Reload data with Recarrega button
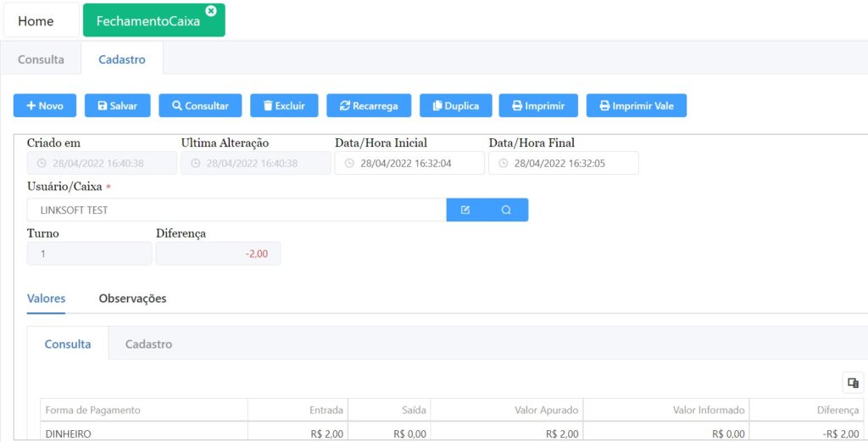 [x=369, y=106]
